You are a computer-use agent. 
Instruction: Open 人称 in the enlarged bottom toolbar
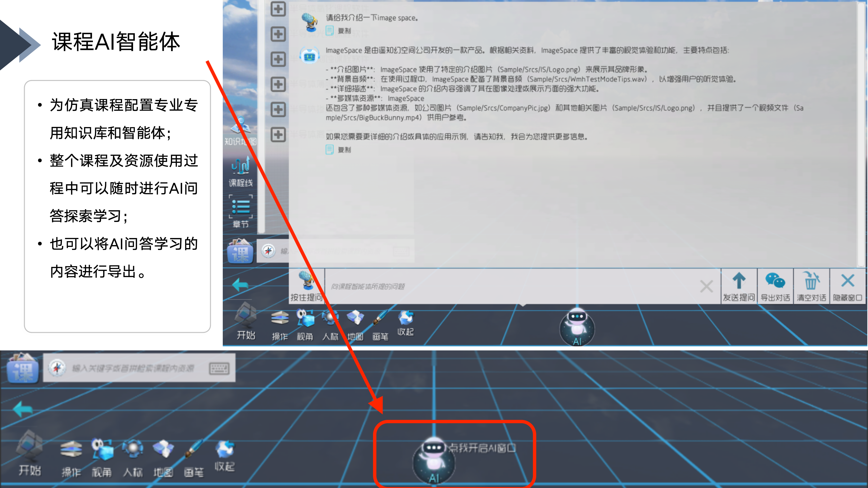point(133,458)
